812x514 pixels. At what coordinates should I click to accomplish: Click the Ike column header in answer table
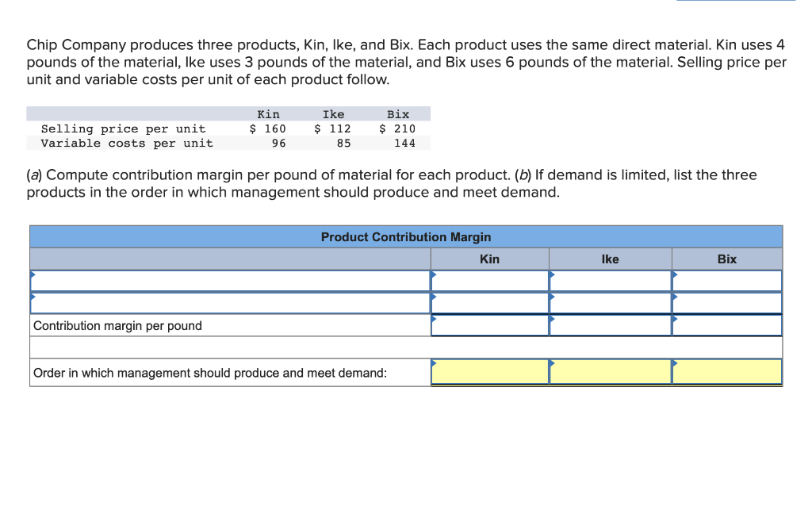[x=611, y=259]
